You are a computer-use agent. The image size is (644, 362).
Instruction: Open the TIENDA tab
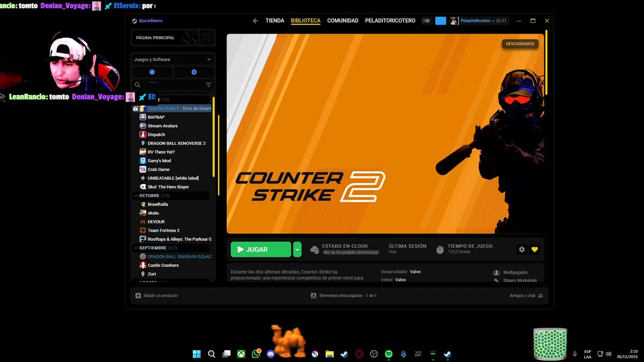pos(275,21)
